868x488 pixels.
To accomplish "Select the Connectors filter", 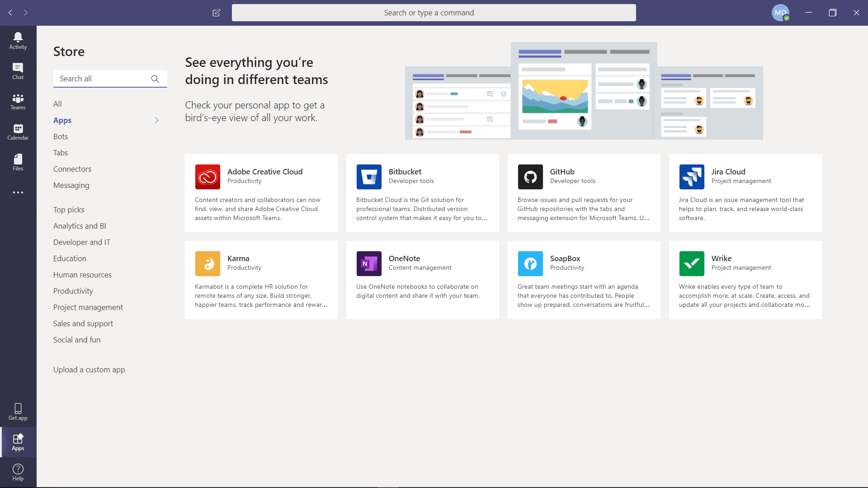I will (x=72, y=169).
